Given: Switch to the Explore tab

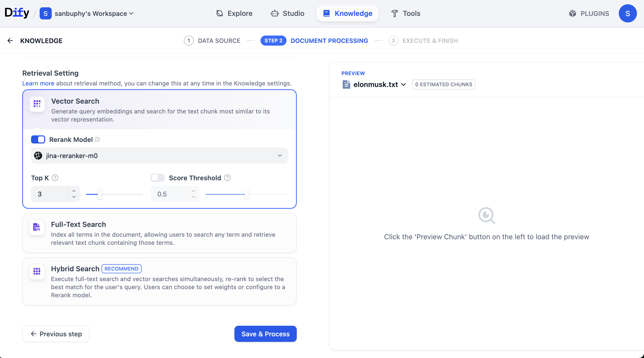Looking at the screenshot, I should click(x=234, y=13).
